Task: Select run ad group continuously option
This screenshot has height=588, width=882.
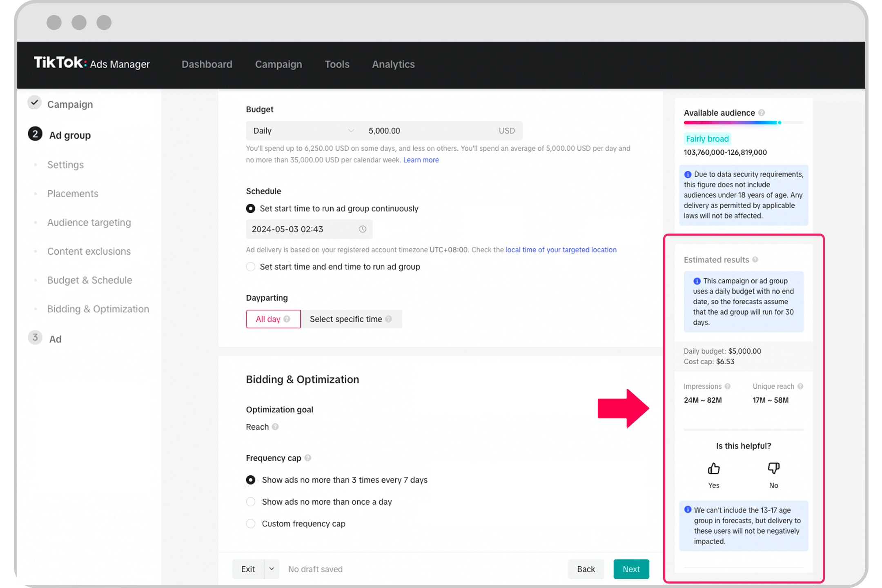Action: (251, 209)
